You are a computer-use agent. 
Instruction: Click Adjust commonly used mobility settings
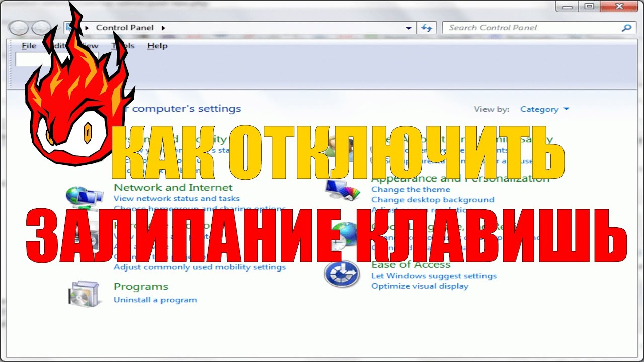pyautogui.click(x=200, y=267)
